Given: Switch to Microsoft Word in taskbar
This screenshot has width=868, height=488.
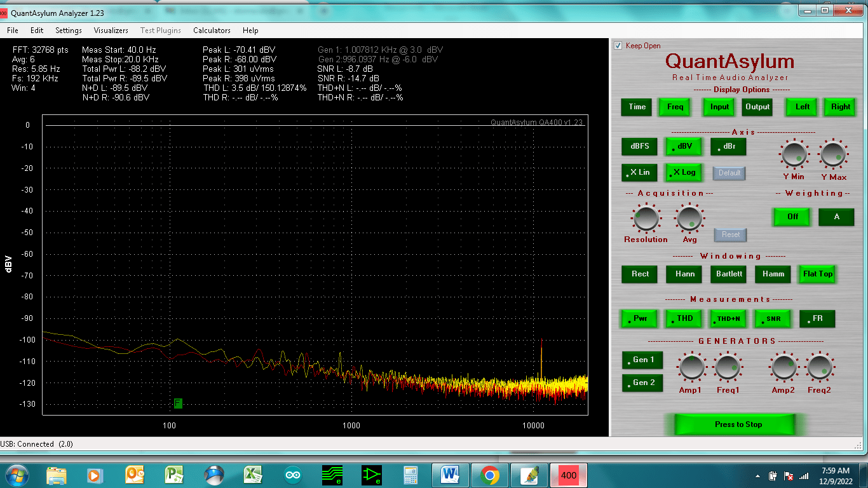Looking at the screenshot, I should click(x=450, y=475).
